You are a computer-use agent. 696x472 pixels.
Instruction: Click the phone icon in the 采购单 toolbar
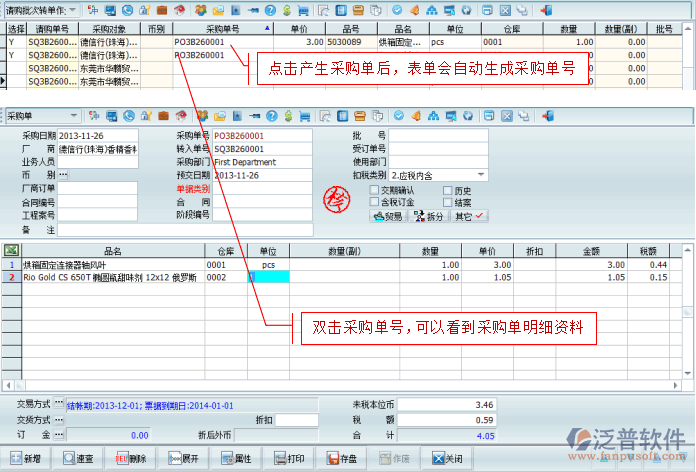point(129,116)
